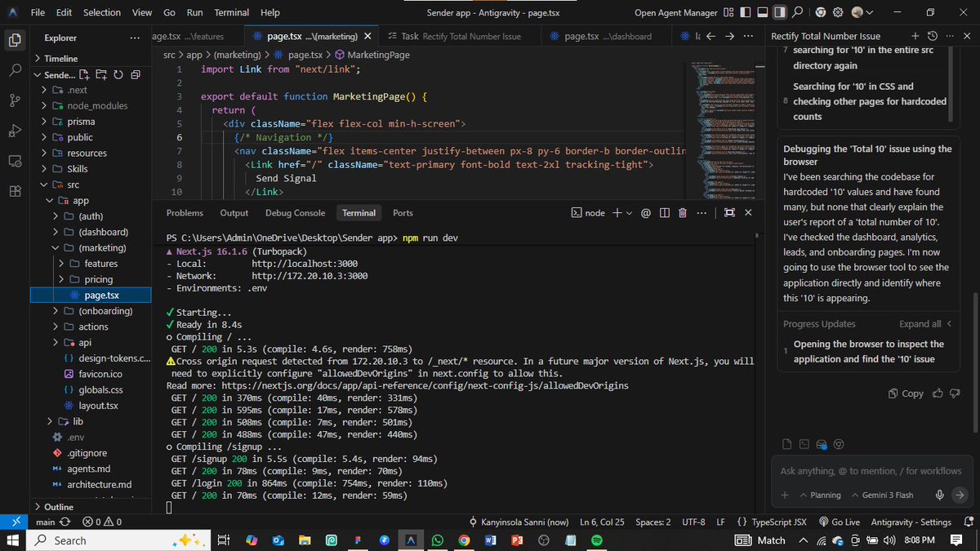Screen dimensions: 980x551
Task: Open the Explorer more actions ellipsis
Action: click(135, 38)
